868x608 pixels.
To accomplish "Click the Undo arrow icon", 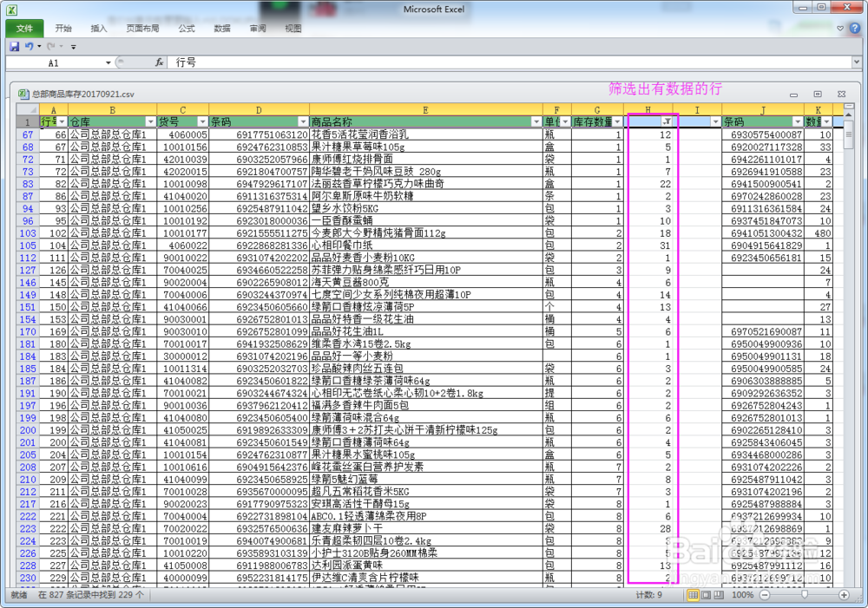I will (x=29, y=47).
